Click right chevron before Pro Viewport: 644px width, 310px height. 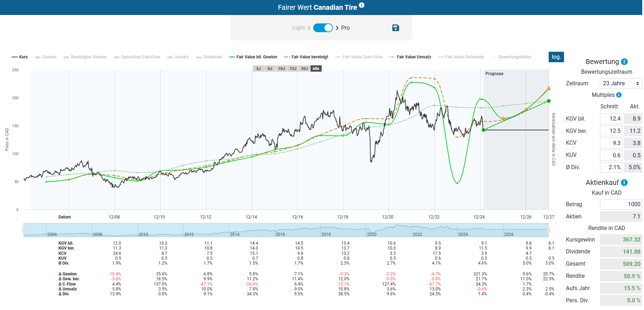(337, 28)
